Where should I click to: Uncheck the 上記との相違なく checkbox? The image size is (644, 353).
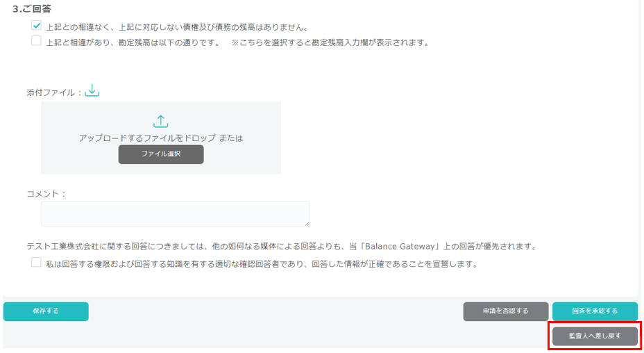coord(36,26)
